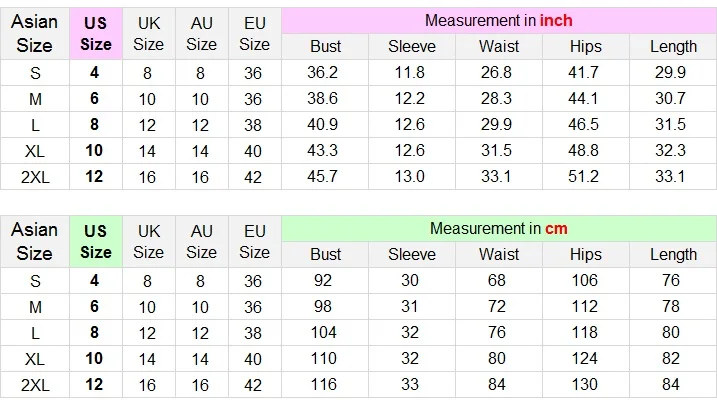
Task: Click bust value 116 in cm table
Action: point(323,385)
